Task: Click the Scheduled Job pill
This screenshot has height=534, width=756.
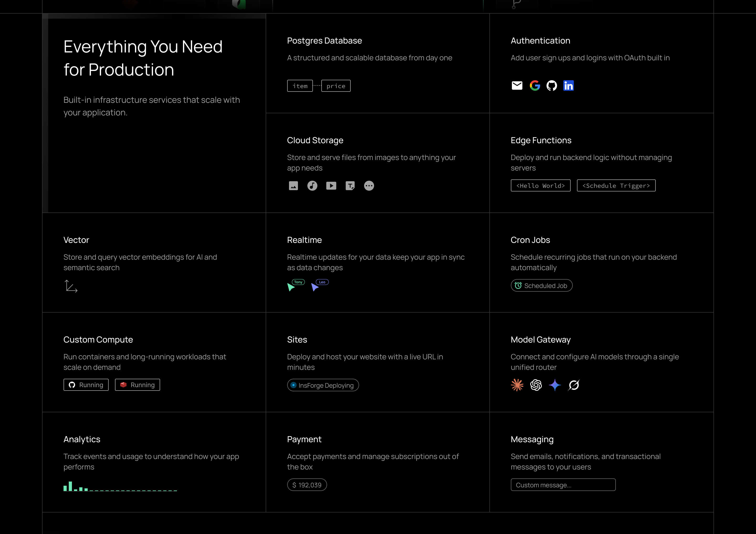Action: [x=542, y=286]
